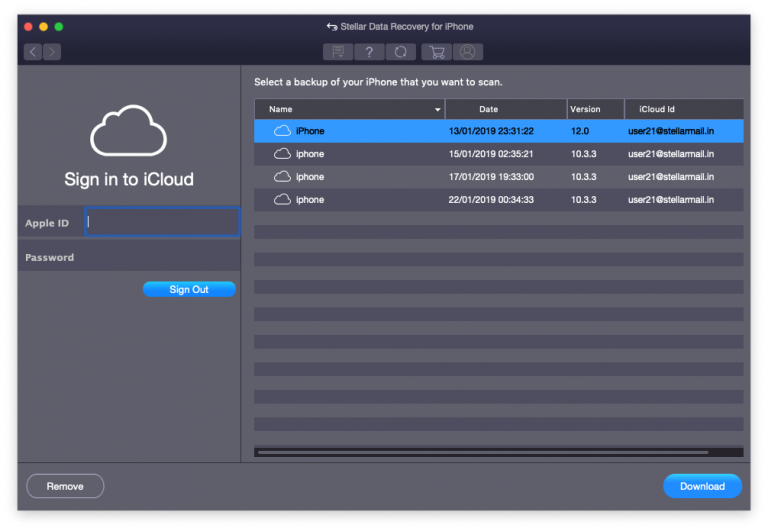The width and height of the screenshot is (768, 531).
Task: Click the refresh/update circular arrow icon
Action: point(401,52)
